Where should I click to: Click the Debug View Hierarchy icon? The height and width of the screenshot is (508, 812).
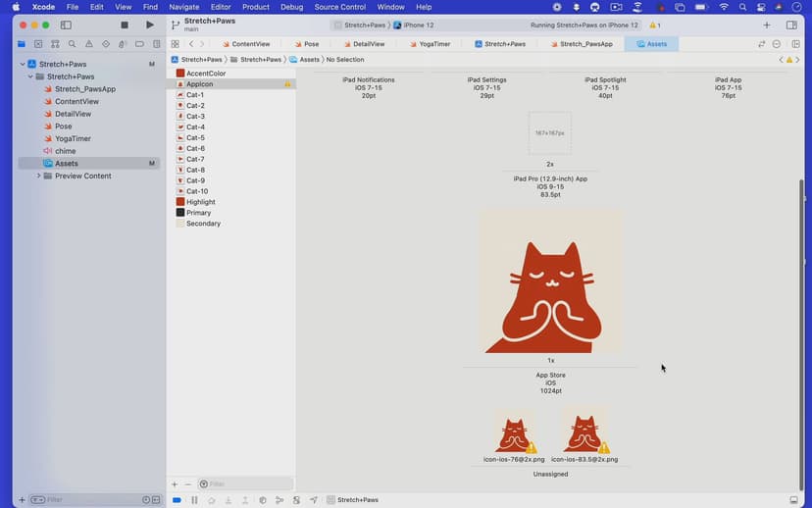pos(262,500)
